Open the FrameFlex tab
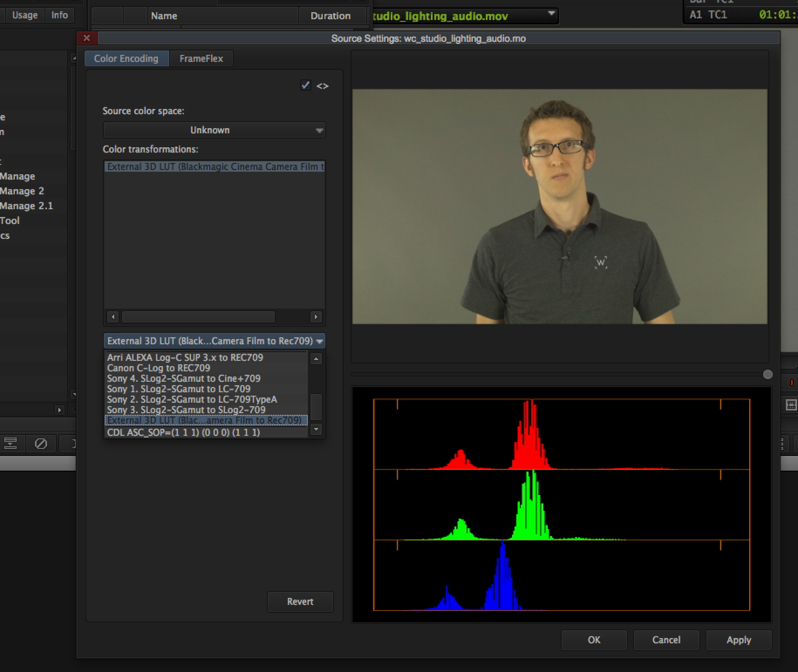Screen dimensions: 798x672 [x=201, y=58]
